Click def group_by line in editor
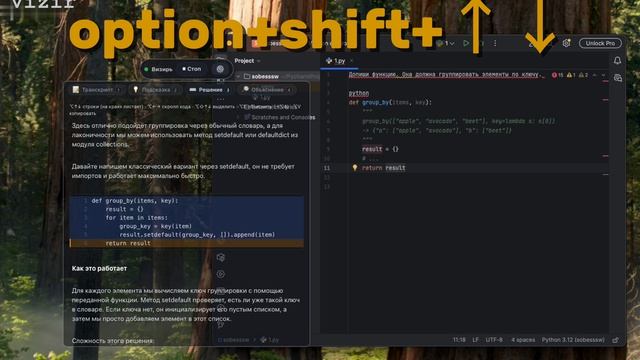This screenshot has width=640, height=360. point(390,102)
